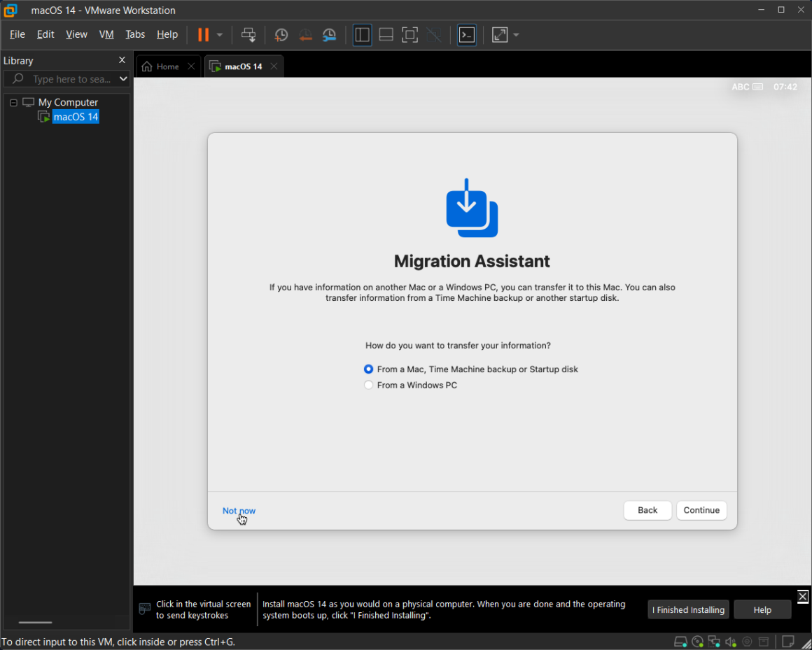Click the Not now link
Image resolution: width=812 pixels, height=650 pixels.
coord(239,510)
